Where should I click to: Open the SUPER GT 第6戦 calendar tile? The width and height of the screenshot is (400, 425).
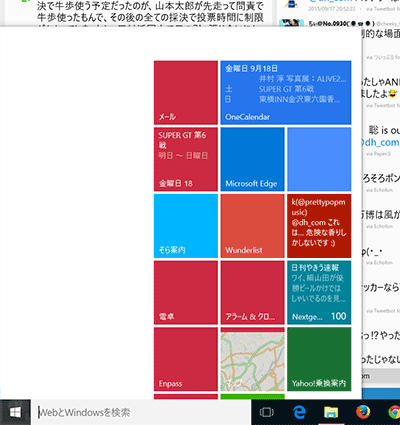pos(186,159)
